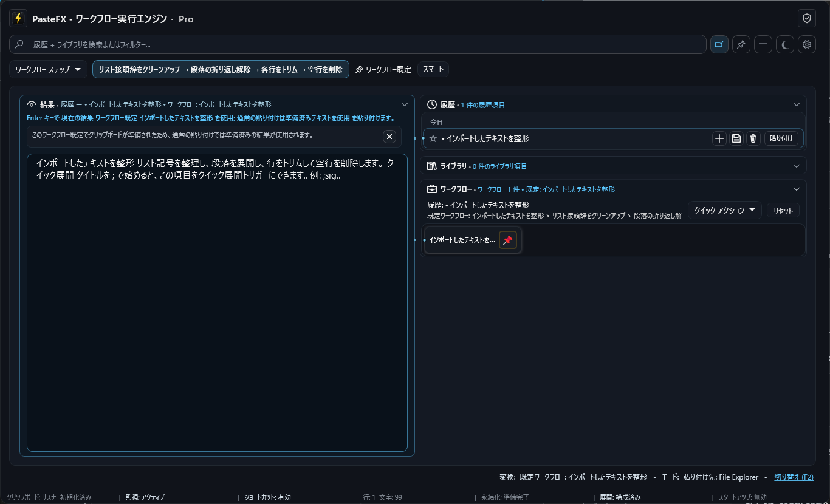Click the eye icon in 結果 header

click(x=32, y=104)
